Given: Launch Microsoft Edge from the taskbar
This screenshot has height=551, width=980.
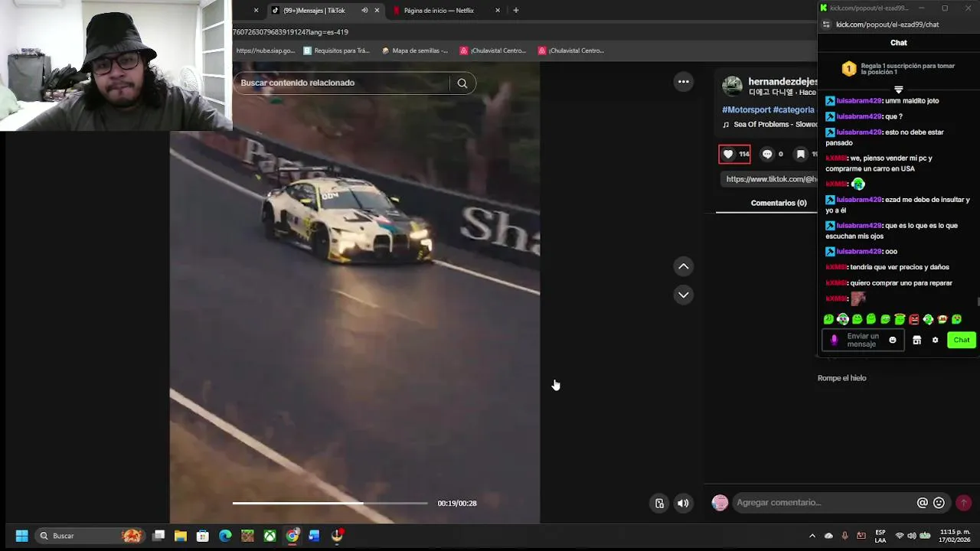Looking at the screenshot, I should point(225,536).
